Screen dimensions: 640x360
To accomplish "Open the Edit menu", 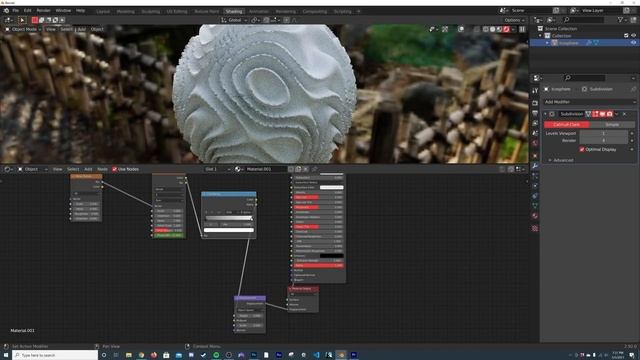I will click(27, 10).
